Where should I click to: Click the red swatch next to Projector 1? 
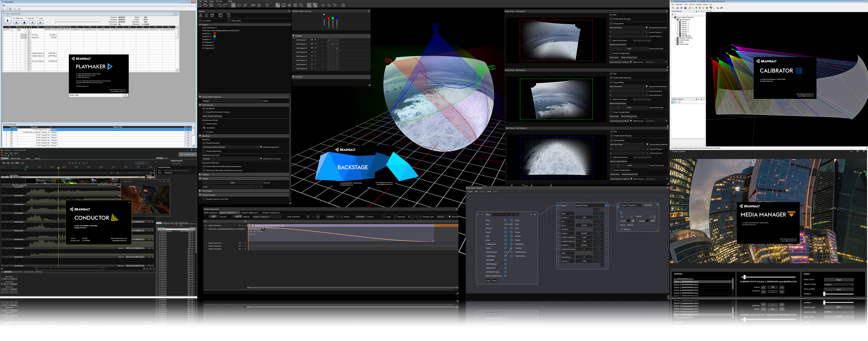[214, 33]
